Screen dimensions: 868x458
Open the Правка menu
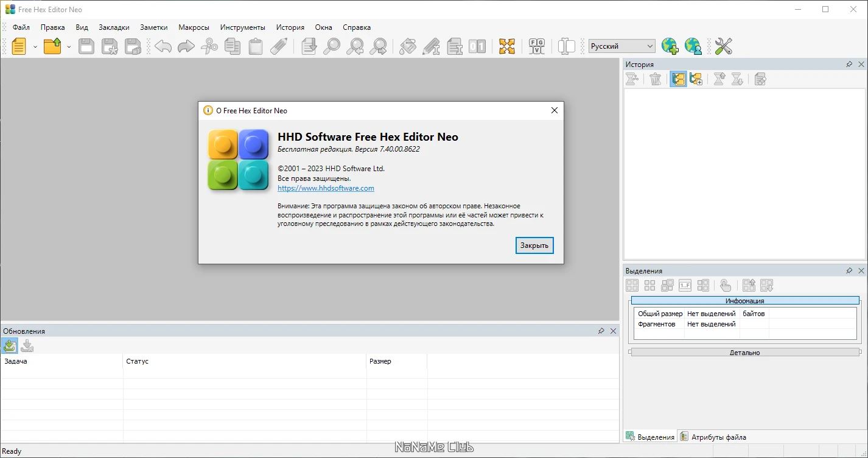pos(53,27)
